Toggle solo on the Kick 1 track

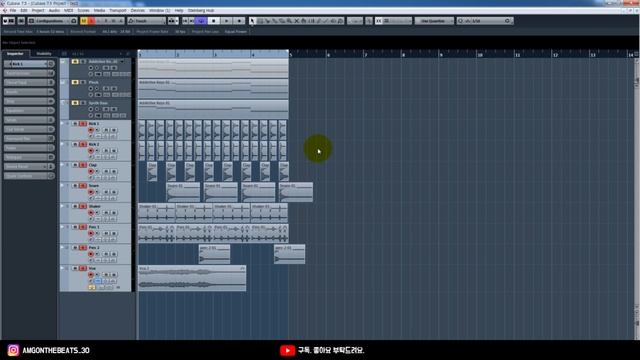tap(83, 124)
